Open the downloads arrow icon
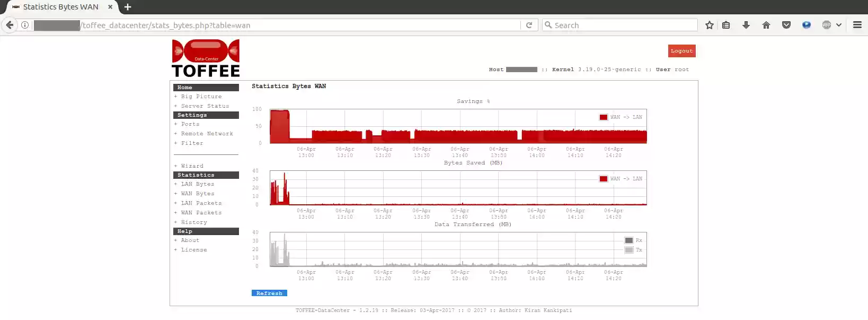This screenshot has width=868, height=320. tap(746, 25)
